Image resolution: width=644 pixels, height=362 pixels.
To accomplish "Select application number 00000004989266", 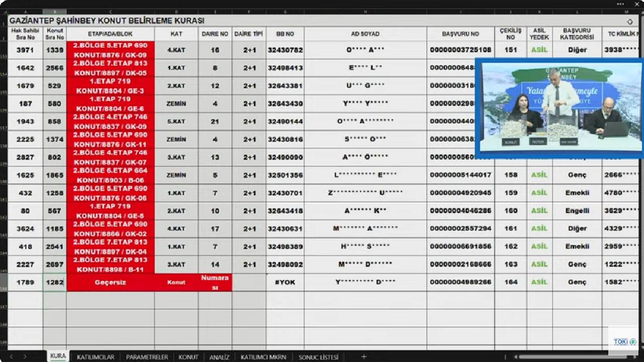I will coord(460,282).
